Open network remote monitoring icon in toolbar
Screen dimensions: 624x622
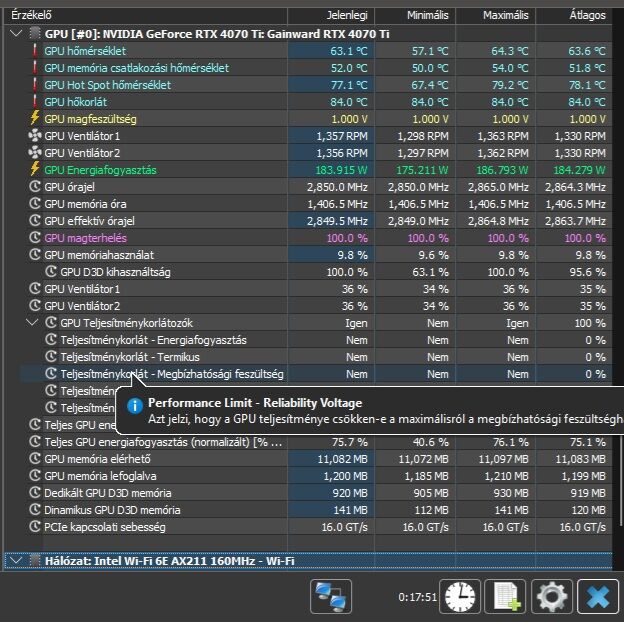(x=331, y=597)
